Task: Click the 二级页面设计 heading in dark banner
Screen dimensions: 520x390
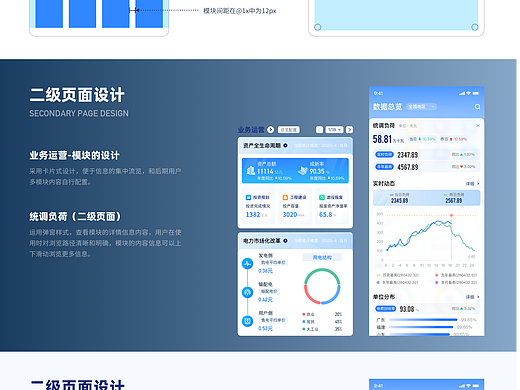Action: 77,95
